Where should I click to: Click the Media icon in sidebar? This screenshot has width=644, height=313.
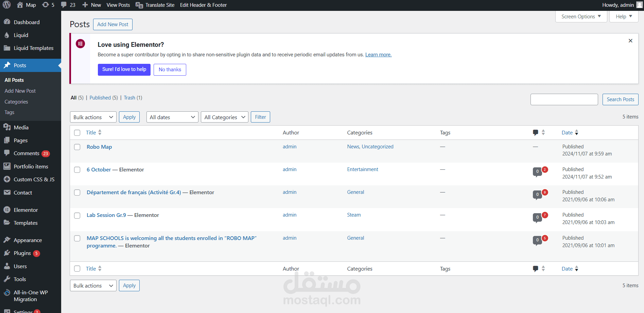tap(7, 127)
